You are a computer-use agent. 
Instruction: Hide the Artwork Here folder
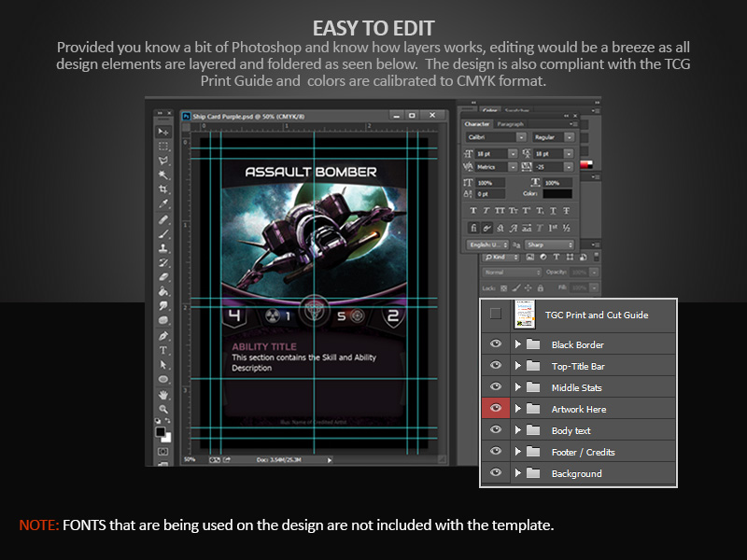click(x=496, y=408)
